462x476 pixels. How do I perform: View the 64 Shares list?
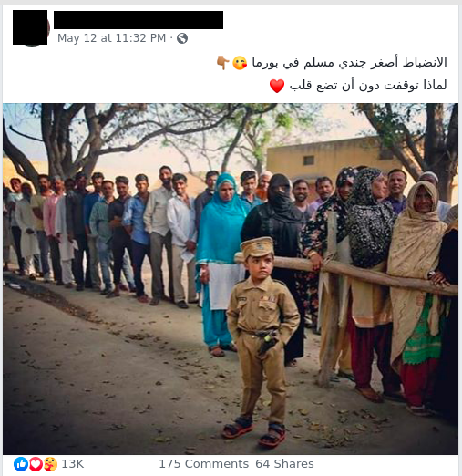click(284, 464)
